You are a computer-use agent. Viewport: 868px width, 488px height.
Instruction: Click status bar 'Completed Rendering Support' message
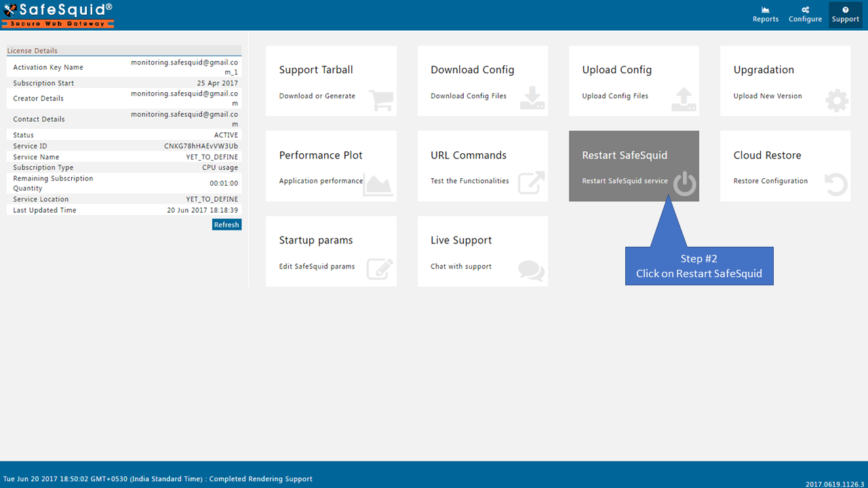click(261, 479)
